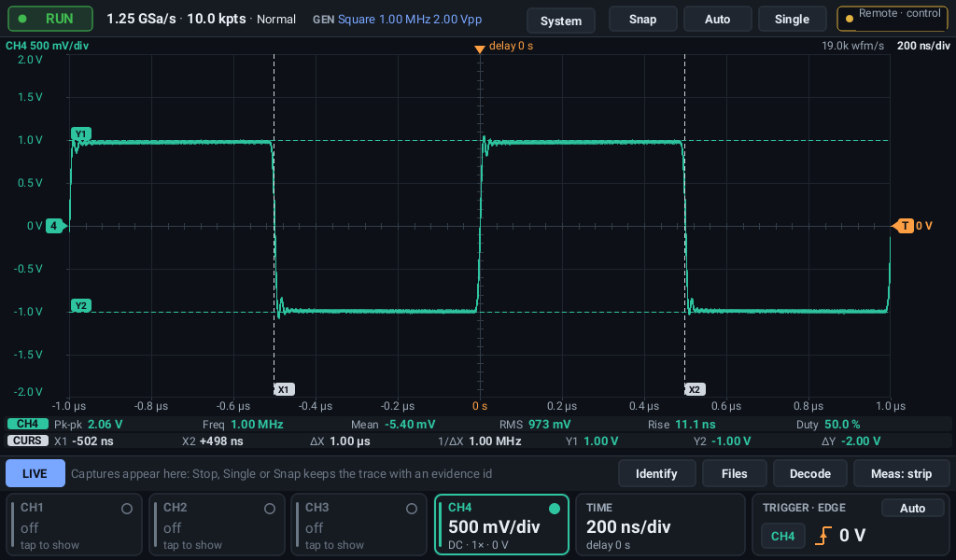
Task: Click the X2 +498 ns cursor readout
Action: tap(212, 441)
